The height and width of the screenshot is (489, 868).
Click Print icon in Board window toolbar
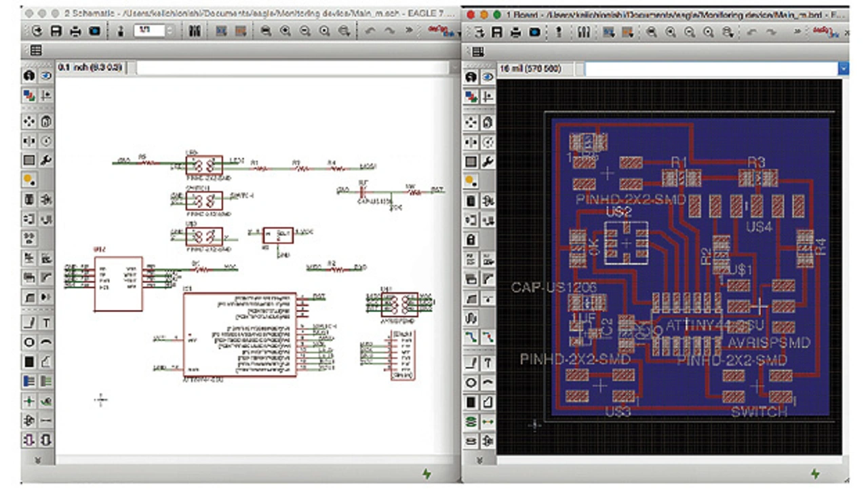point(515,32)
